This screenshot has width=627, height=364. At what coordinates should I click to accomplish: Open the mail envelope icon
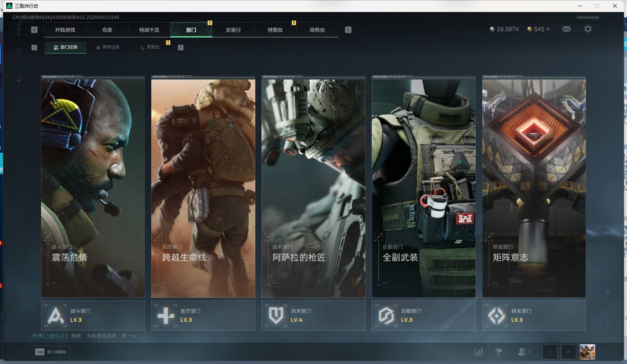pyautogui.click(x=566, y=29)
